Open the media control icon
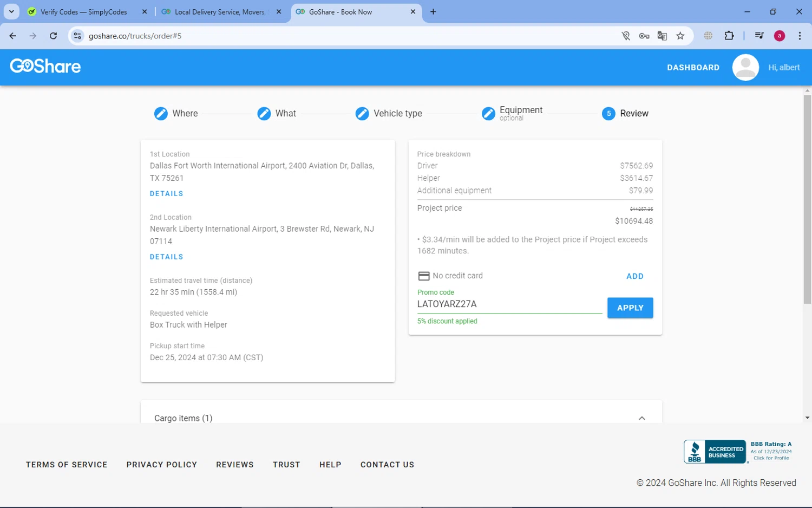This screenshot has width=812, height=508. click(x=759, y=36)
